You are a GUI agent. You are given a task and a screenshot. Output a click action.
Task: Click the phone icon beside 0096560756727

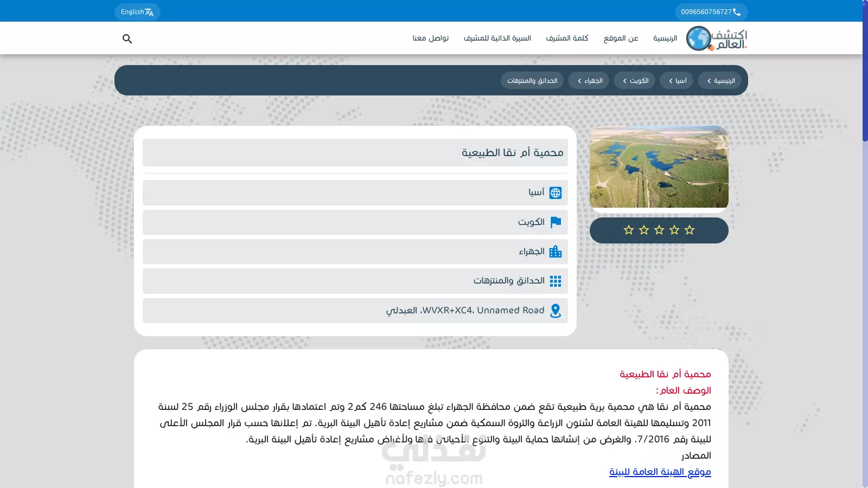click(737, 12)
